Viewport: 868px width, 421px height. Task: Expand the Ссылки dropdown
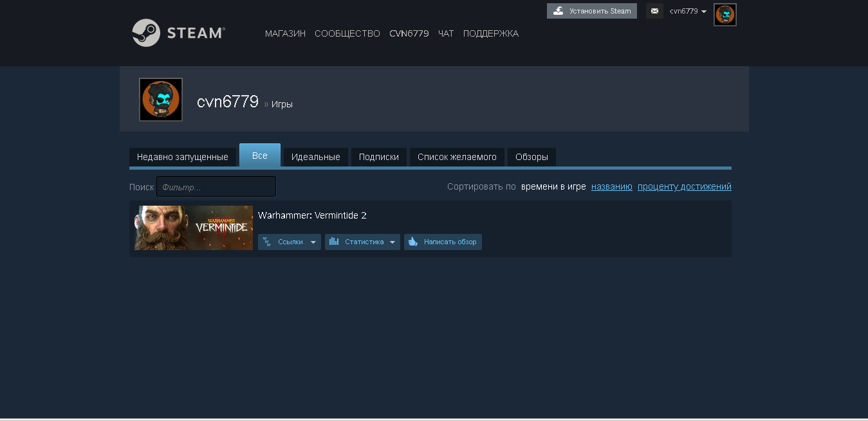tap(290, 242)
